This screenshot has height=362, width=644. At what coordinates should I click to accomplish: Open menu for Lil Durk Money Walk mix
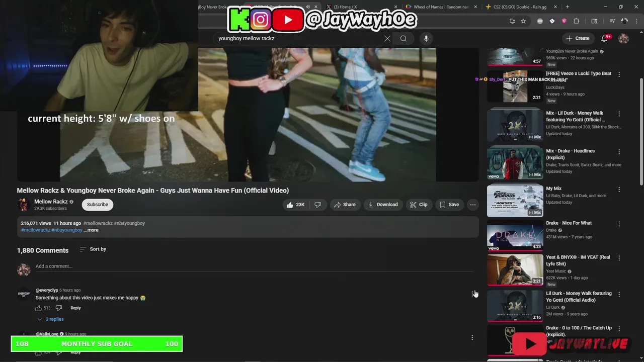click(619, 114)
